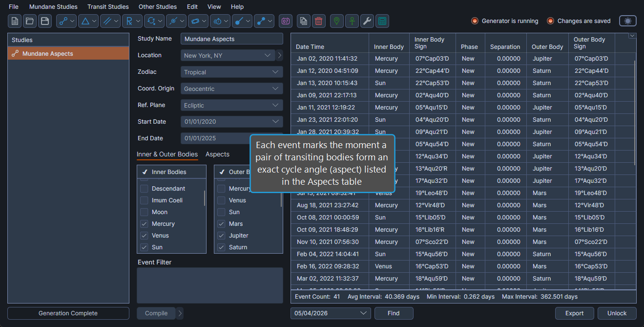Select the Inner & Outer Bodies tab

coord(167,154)
